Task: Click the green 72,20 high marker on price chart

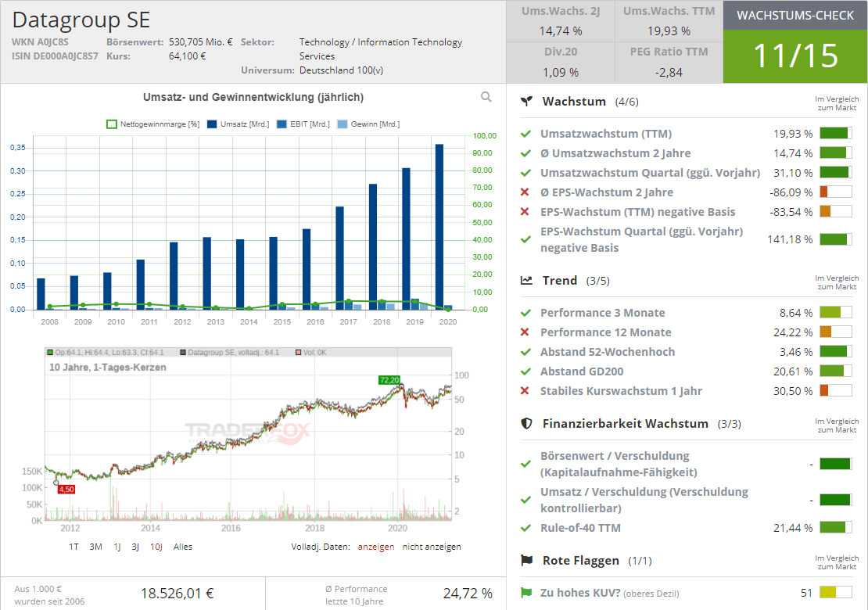Action: pos(389,380)
